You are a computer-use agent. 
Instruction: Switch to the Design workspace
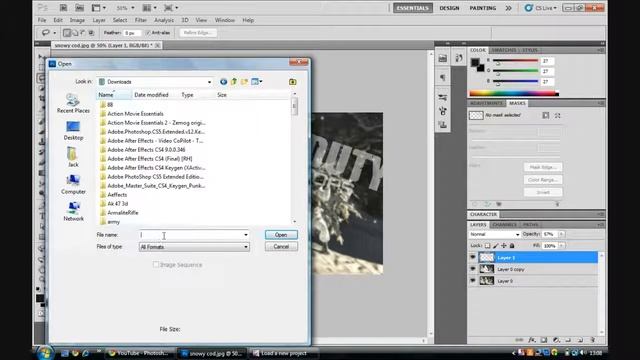[449, 8]
